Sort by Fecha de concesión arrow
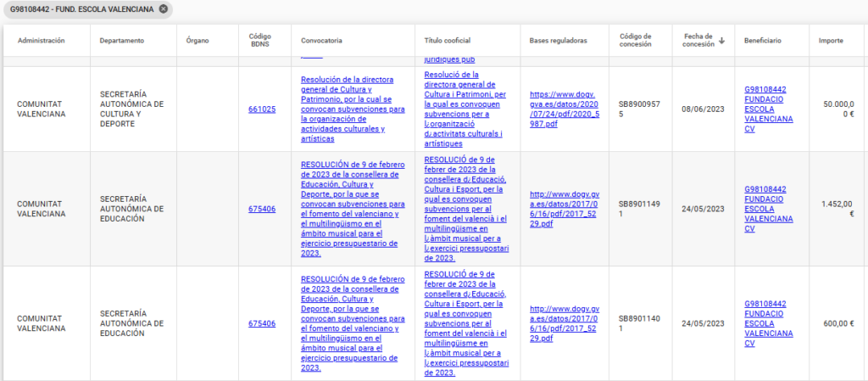Screen dimensions: 868x381 point(722,41)
